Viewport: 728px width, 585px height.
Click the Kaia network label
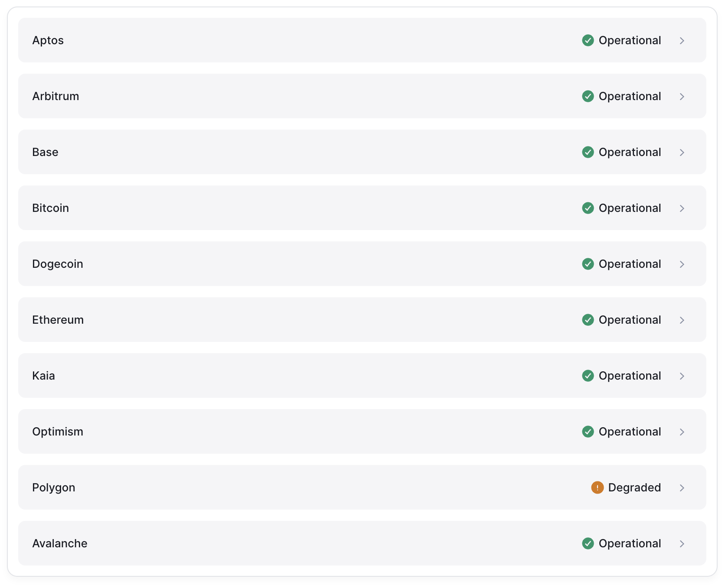tap(44, 376)
